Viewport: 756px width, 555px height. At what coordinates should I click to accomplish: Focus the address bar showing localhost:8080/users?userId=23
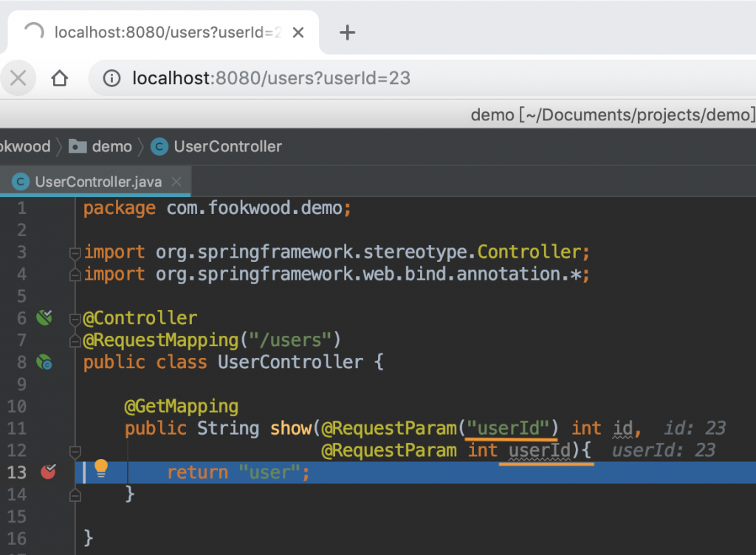[271, 78]
